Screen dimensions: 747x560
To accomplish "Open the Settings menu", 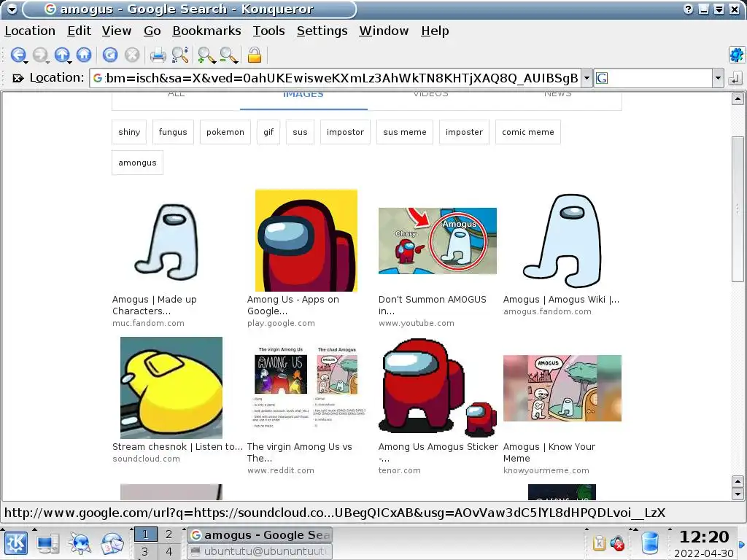I will [322, 31].
